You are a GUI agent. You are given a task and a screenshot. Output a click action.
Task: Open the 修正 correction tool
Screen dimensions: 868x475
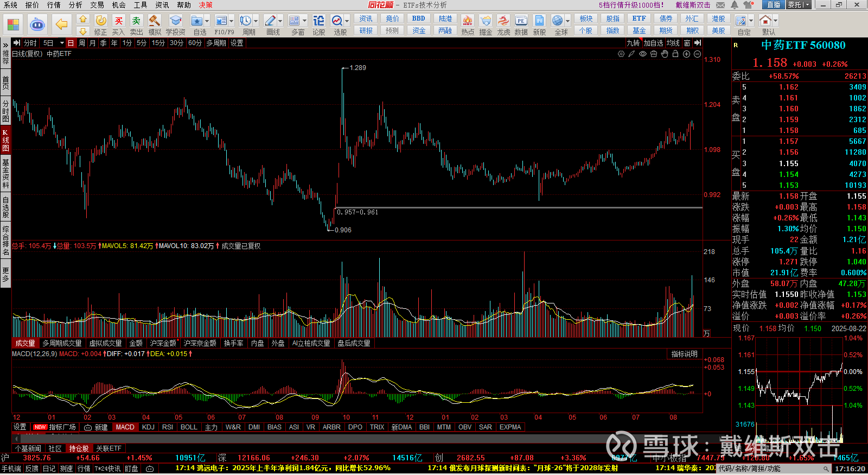(101, 21)
